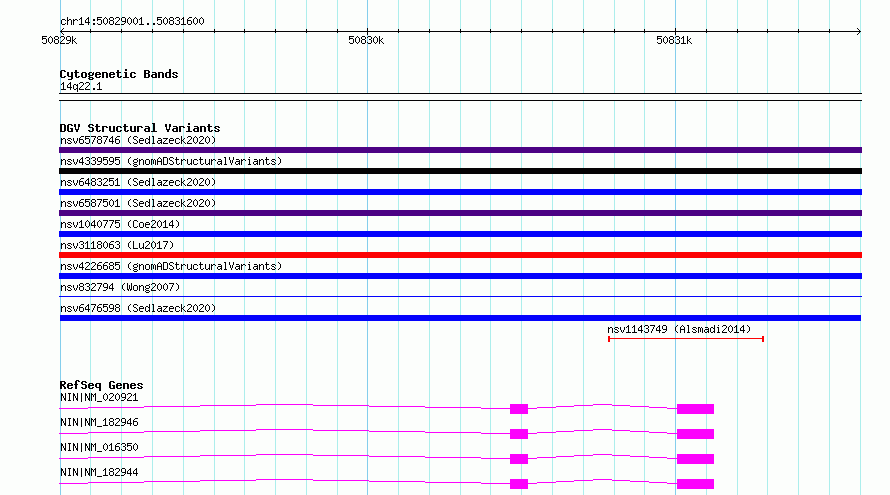Screen dimensions: 890x495
Task: Open variant nsv1040775 (Coe2014) label
Action: coord(120,224)
